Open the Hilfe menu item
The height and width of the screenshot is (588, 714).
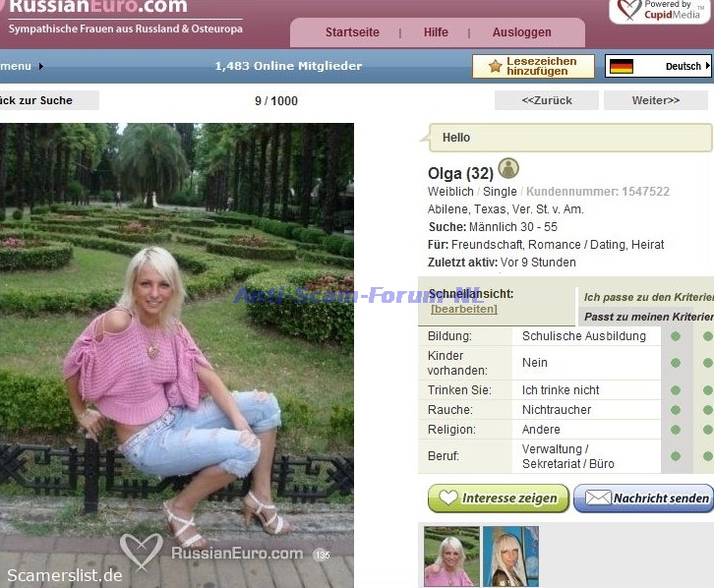(436, 32)
